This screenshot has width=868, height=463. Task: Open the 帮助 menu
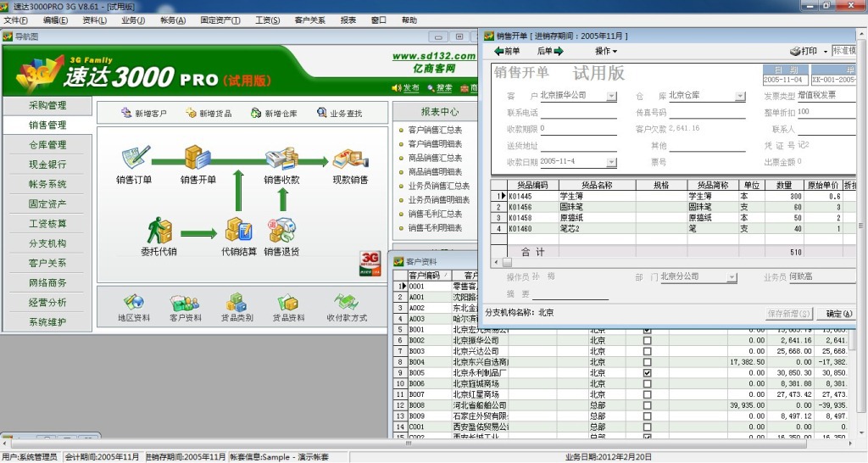(409, 20)
